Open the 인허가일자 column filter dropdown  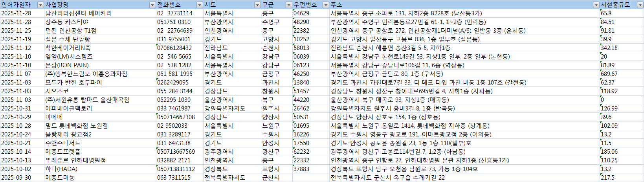pyautogui.click(x=40, y=5)
